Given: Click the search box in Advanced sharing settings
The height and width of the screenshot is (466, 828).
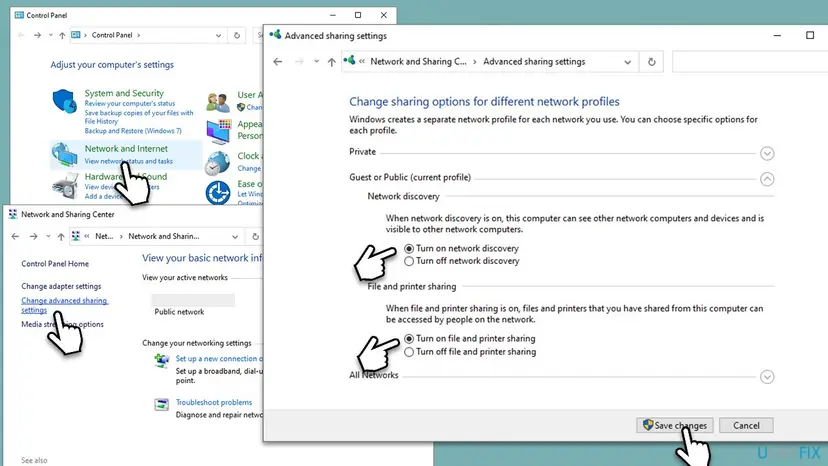Looking at the screenshot, I should [750, 62].
